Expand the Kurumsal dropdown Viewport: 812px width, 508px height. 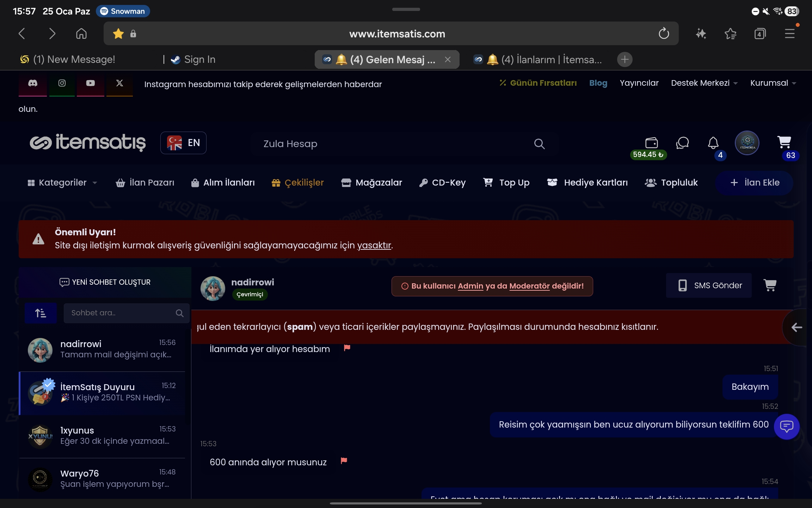pyautogui.click(x=773, y=83)
